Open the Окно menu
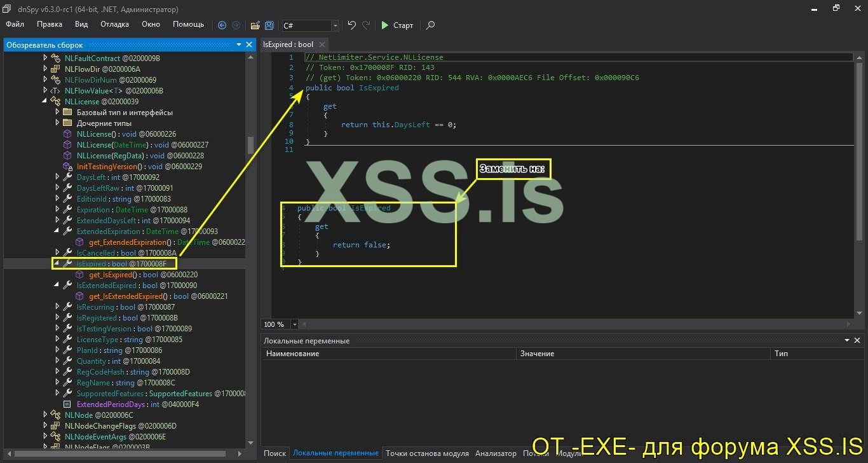868x463 pixels. pyautogui.click(x=151, y=24)
